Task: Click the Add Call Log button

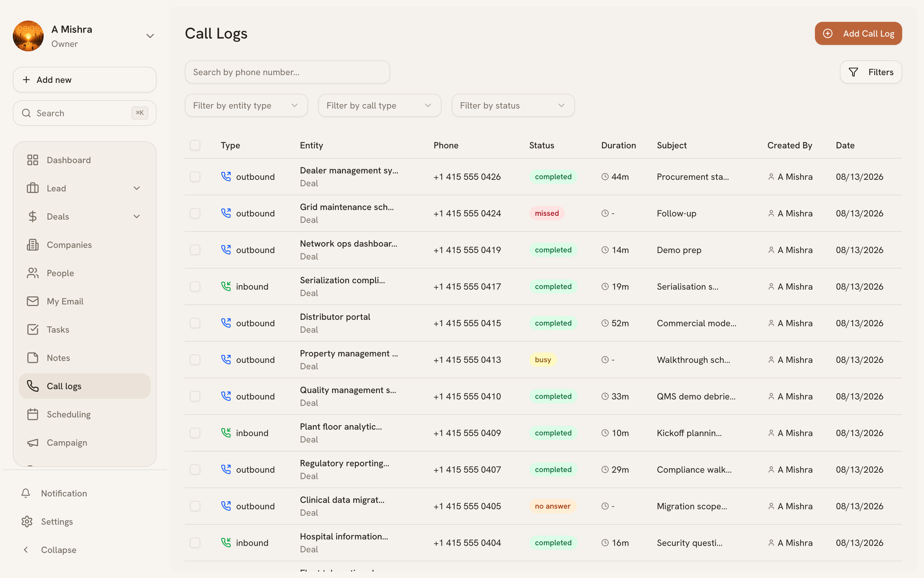Action: [x=858, y=33]
